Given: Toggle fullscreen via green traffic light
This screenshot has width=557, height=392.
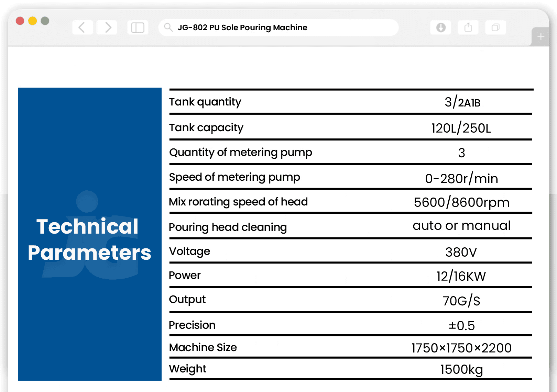Looking at the screenshot, I should click(45, 21).
